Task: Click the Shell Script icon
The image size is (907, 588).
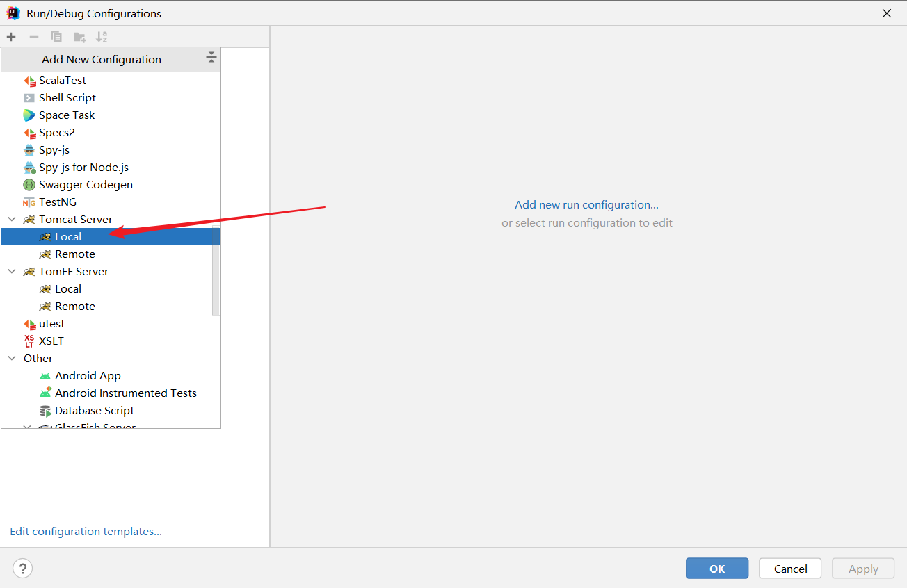Action: coord(29,98)
